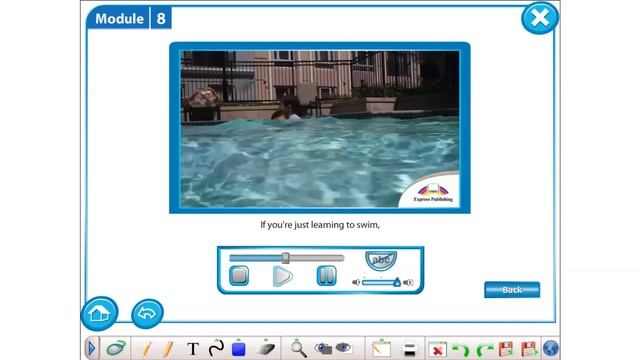This screenshot has width=640, height=360.
Task: Click the volume slider handle
Action: [x=397, y=282]
